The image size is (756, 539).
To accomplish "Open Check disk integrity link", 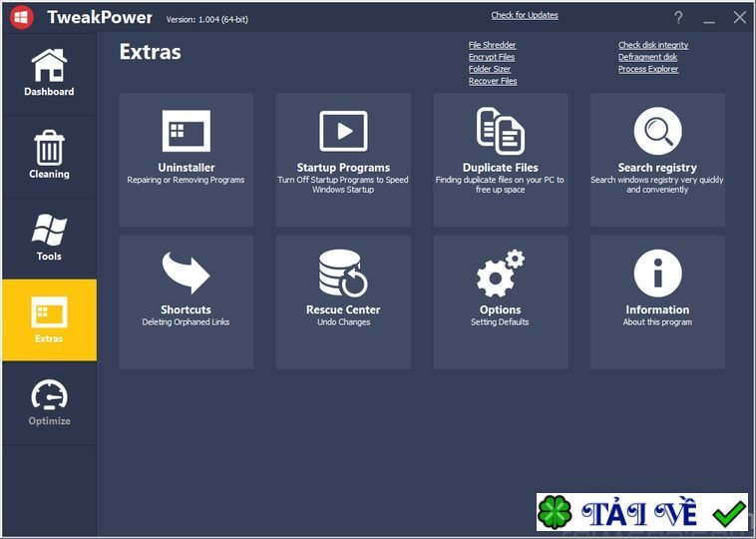I will point(653,45).
